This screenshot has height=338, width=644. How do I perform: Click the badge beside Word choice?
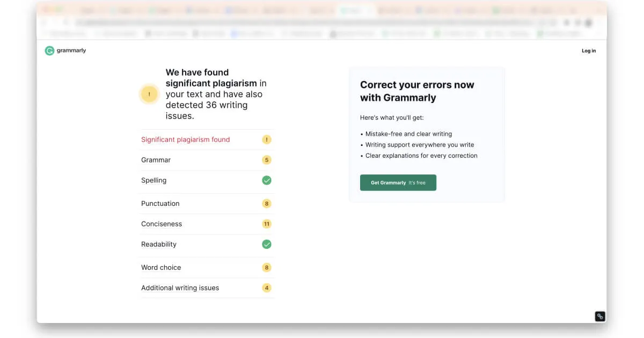[x=267, y=267]
